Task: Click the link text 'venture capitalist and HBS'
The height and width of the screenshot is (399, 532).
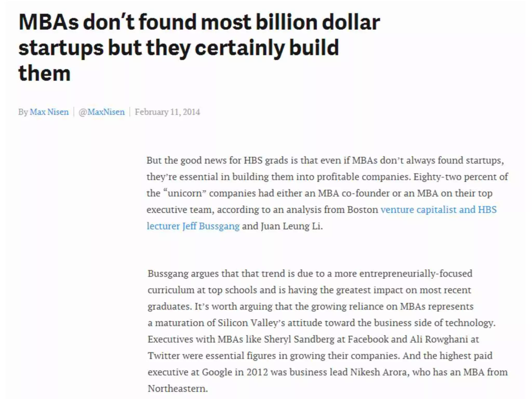Action: pos(438,210)
